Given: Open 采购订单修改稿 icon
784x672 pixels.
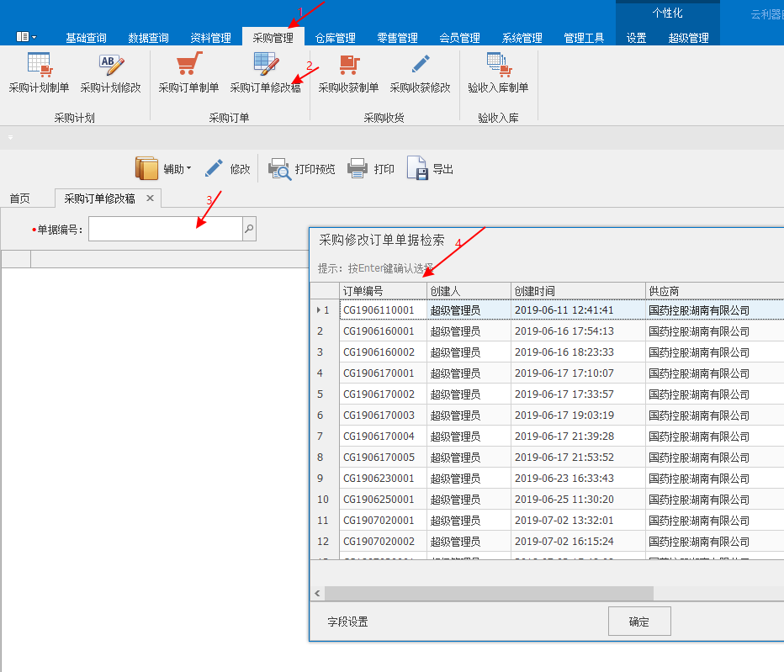Looking at the screenshot, I should pos(266,64).
